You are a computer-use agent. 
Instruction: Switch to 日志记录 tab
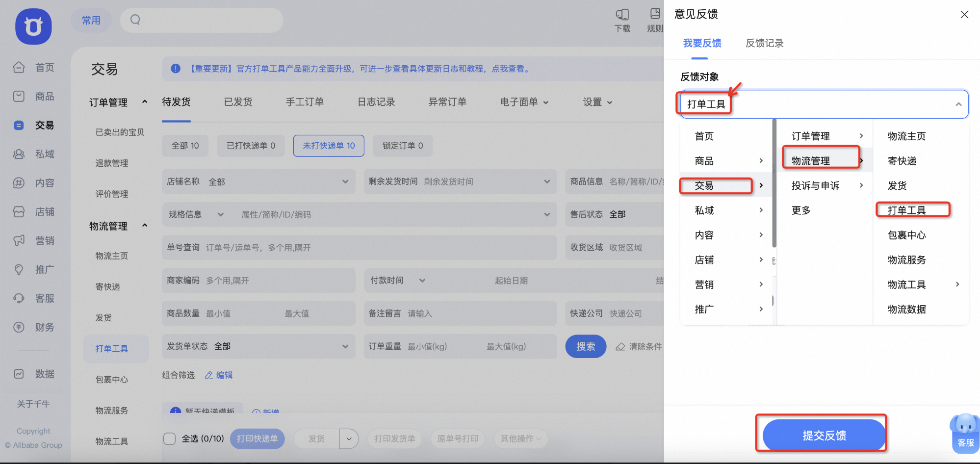[376, 102]
